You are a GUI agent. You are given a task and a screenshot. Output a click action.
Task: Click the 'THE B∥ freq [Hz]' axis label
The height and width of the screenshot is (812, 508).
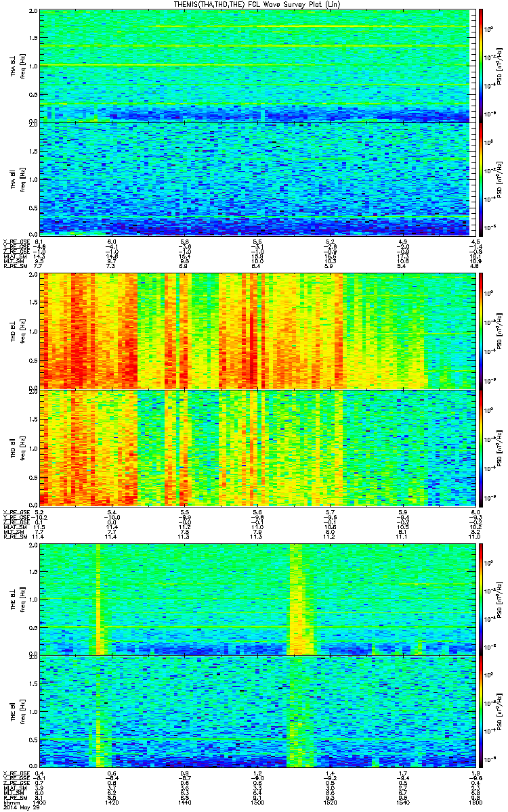click(x=16, y=712)
